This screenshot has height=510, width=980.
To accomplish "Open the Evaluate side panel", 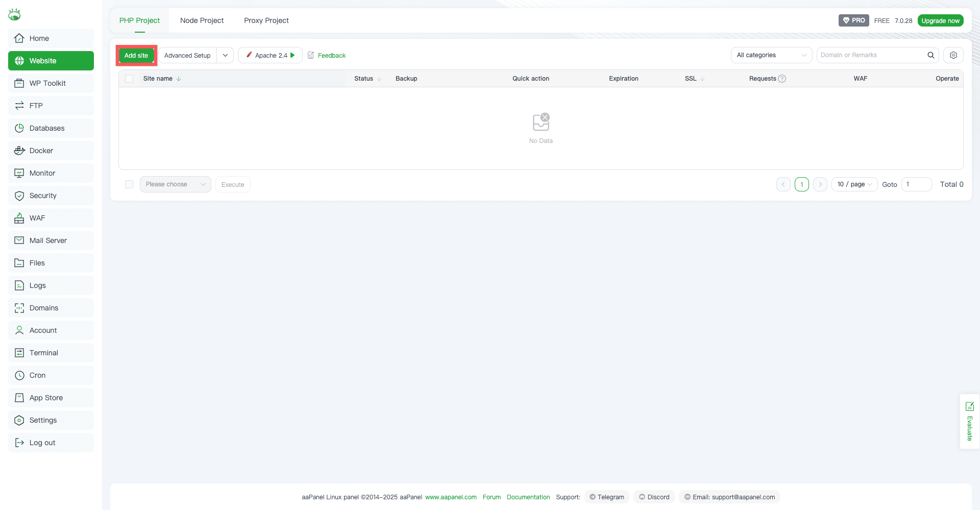I will click(x=969, y=421).
